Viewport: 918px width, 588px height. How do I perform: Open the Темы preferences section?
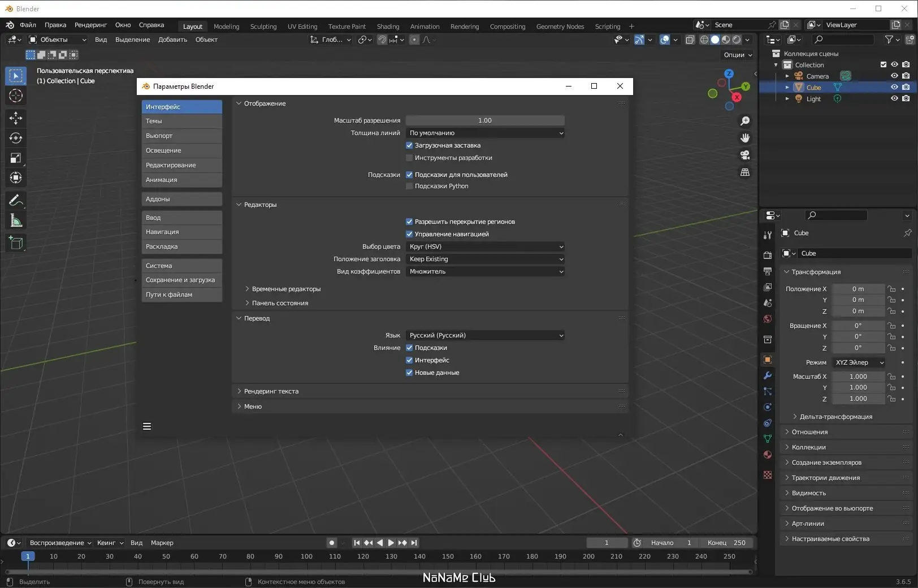181,121
